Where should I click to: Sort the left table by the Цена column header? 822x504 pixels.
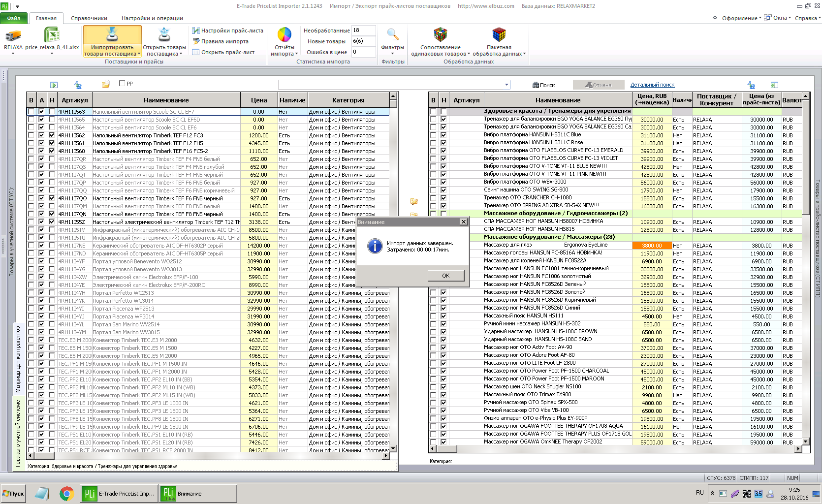[x=259, y=100]
